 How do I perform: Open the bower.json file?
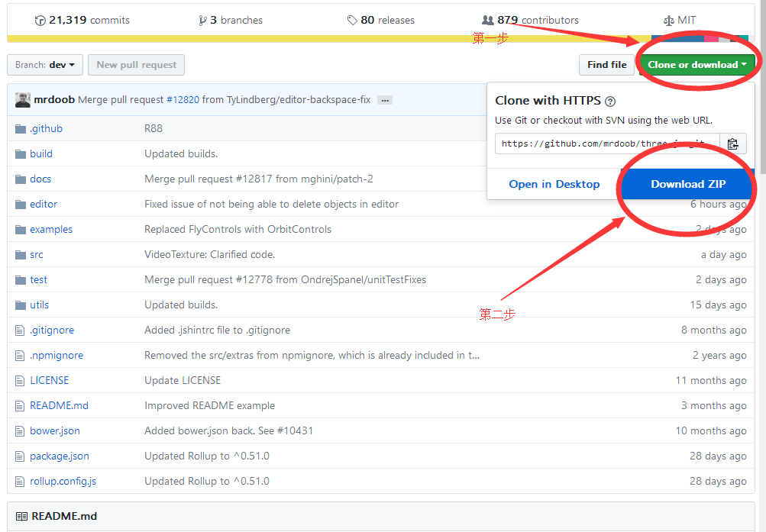coord(55,431)
